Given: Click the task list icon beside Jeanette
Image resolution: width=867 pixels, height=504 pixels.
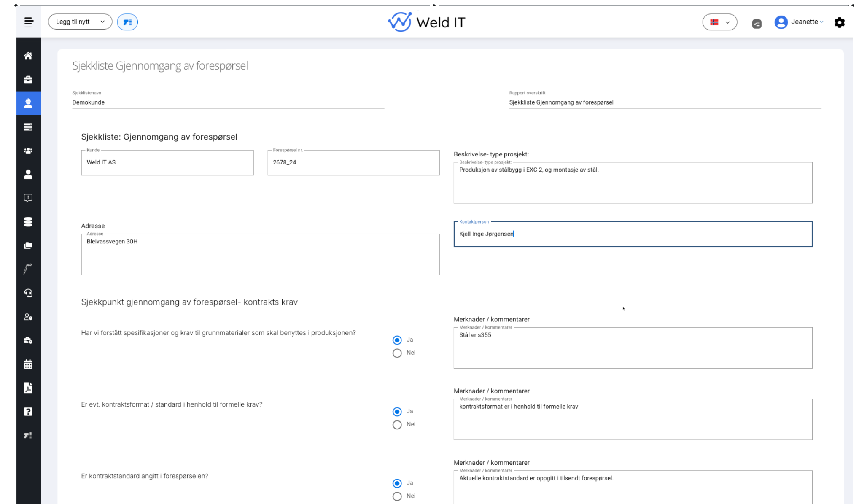Looking at the screenshot, I should tap(757, 24).
